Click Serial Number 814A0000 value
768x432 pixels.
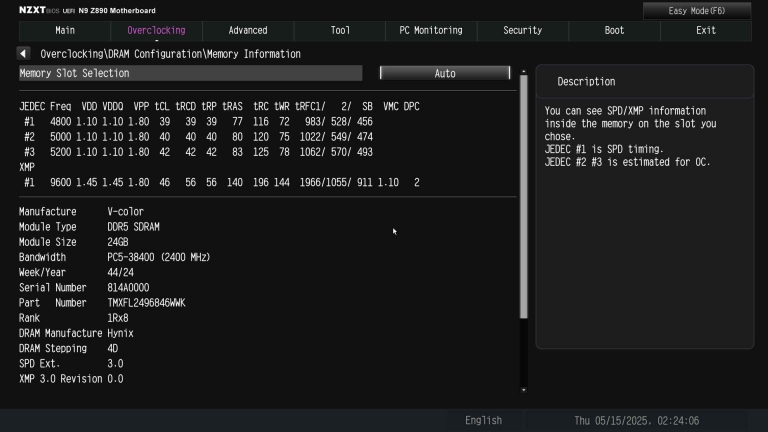coord(128,288)
